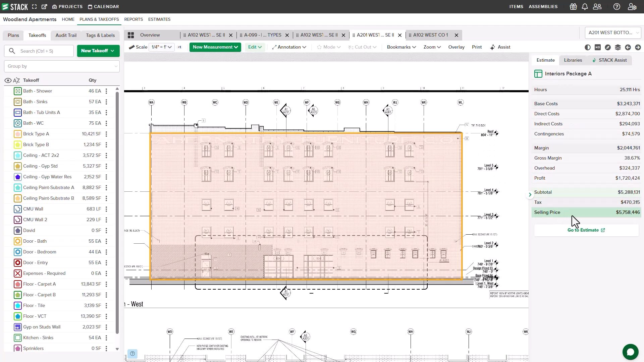
Task: Open the ESTIMATES menu
Action: 159,19
